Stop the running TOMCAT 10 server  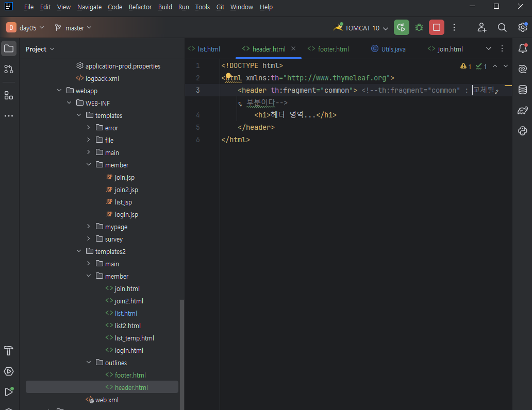pos(437,27)
